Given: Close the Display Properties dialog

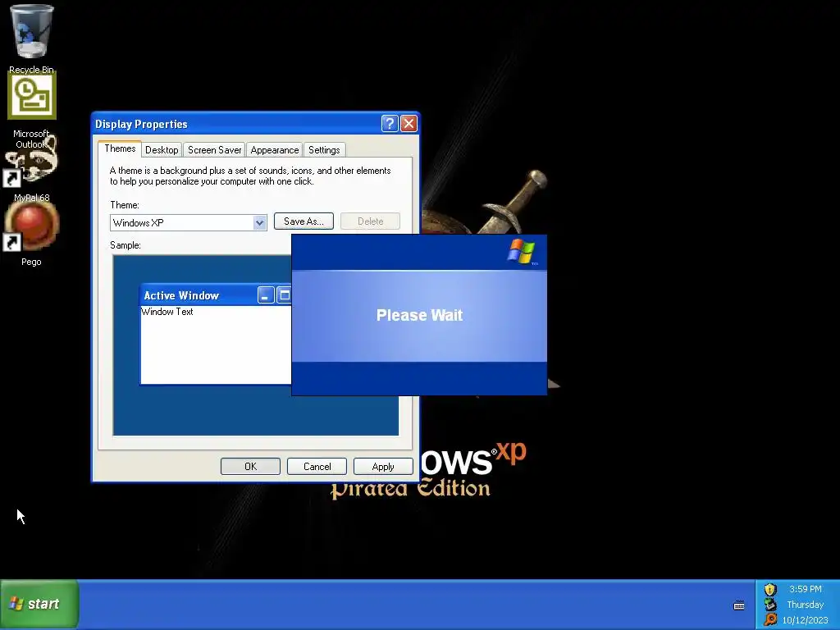Looking at the screenshot, I should tap(409, 124).
